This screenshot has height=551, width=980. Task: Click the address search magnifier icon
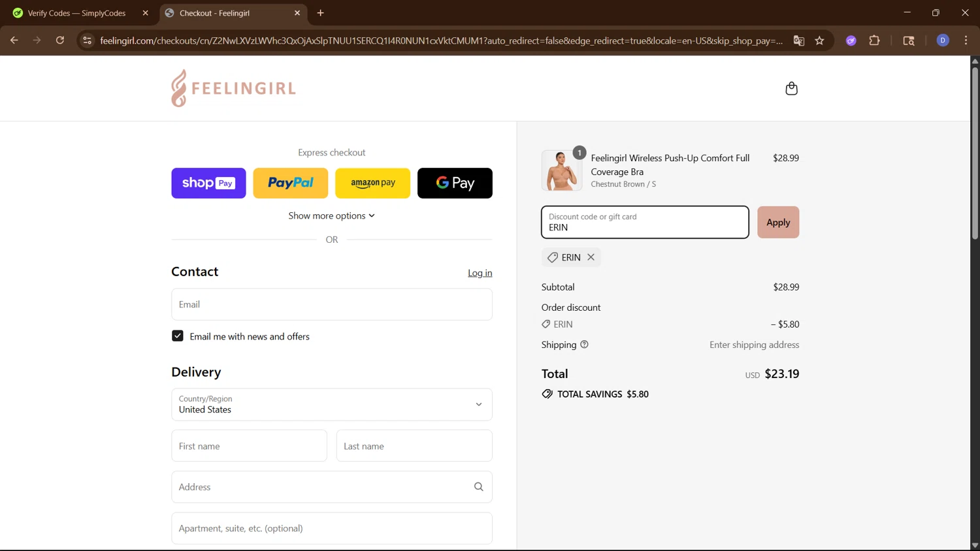[x=479, y=487]
